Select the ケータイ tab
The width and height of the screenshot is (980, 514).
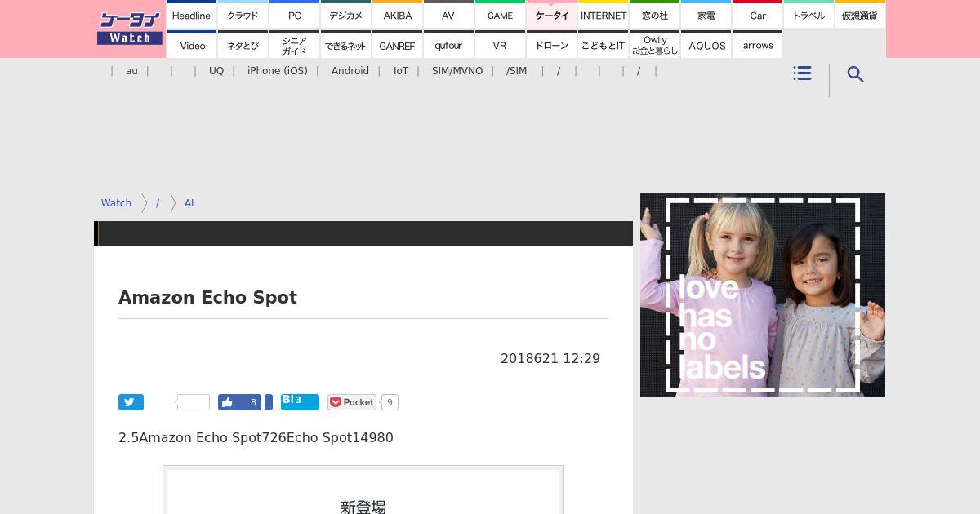551,15
